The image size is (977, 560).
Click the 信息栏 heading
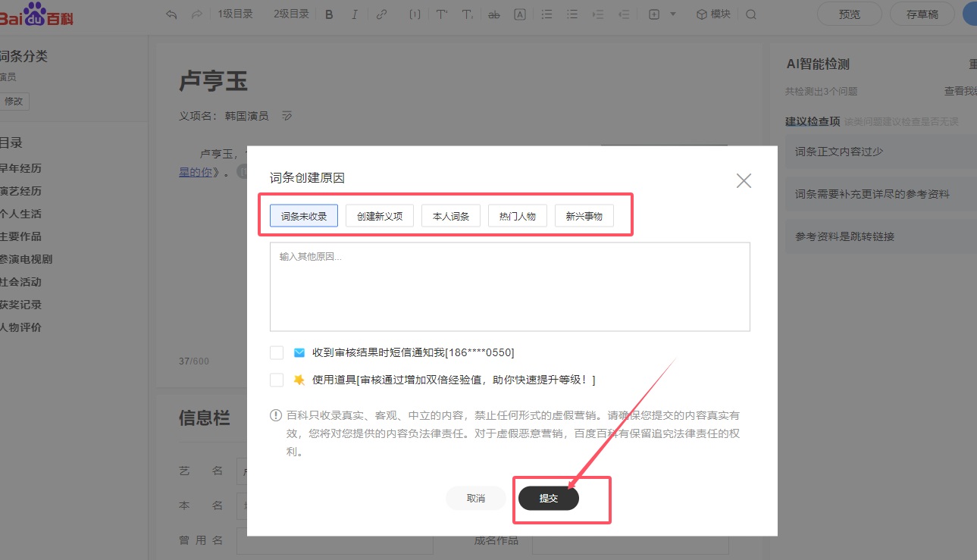[205, 418]
